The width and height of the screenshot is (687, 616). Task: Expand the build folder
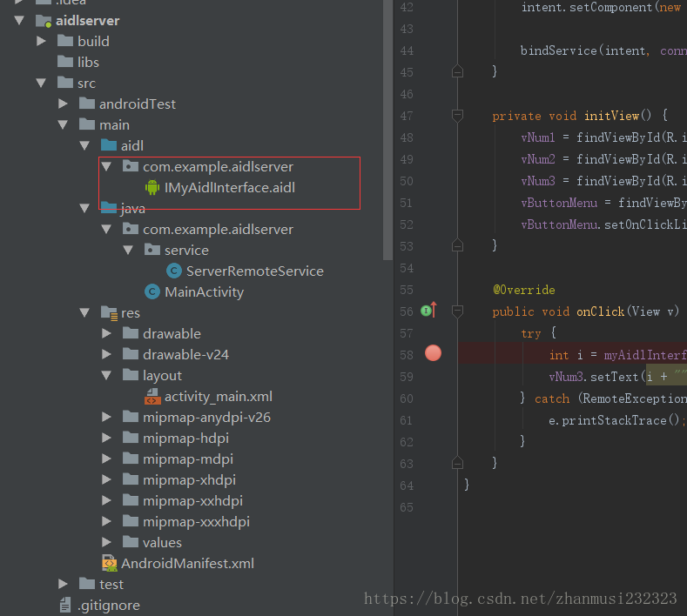41,41
